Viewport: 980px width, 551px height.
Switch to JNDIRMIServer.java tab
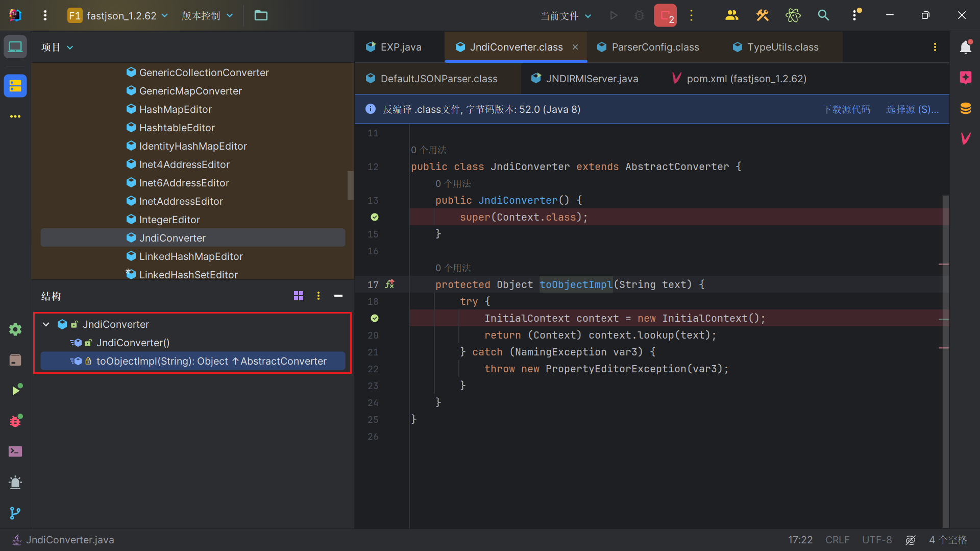[585, 79]
